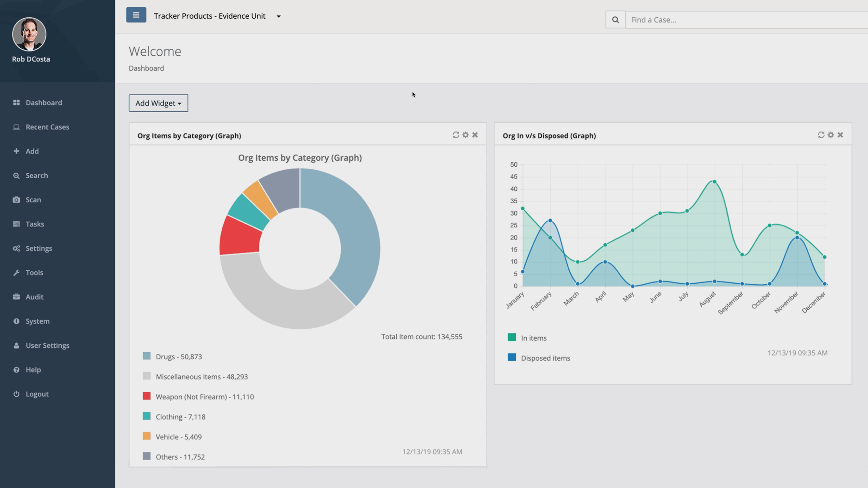Hide the Org Items widget via its close icon
This screenshot has width=868, height=488.
(475, 135)
